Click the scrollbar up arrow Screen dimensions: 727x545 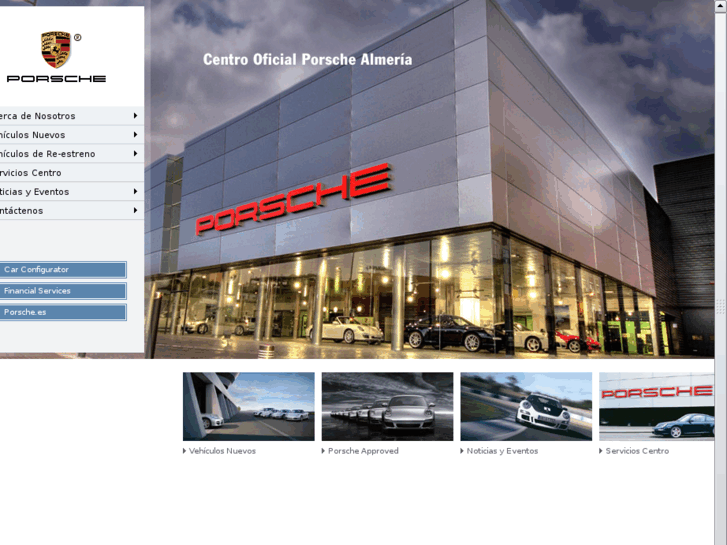tap(721, 6)
